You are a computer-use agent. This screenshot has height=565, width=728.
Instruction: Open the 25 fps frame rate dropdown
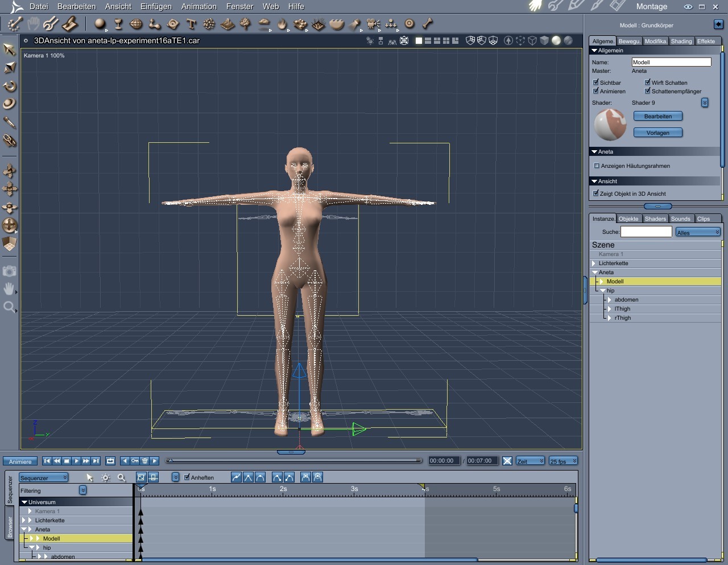point(563,461)
